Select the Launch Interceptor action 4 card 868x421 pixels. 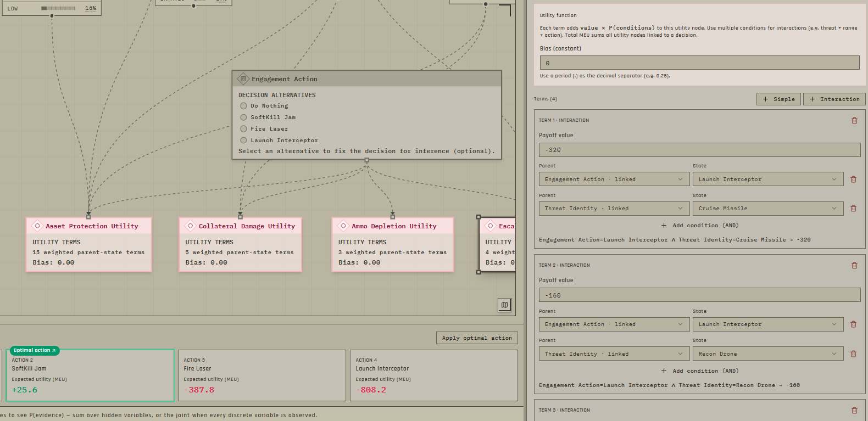point(434,375)
